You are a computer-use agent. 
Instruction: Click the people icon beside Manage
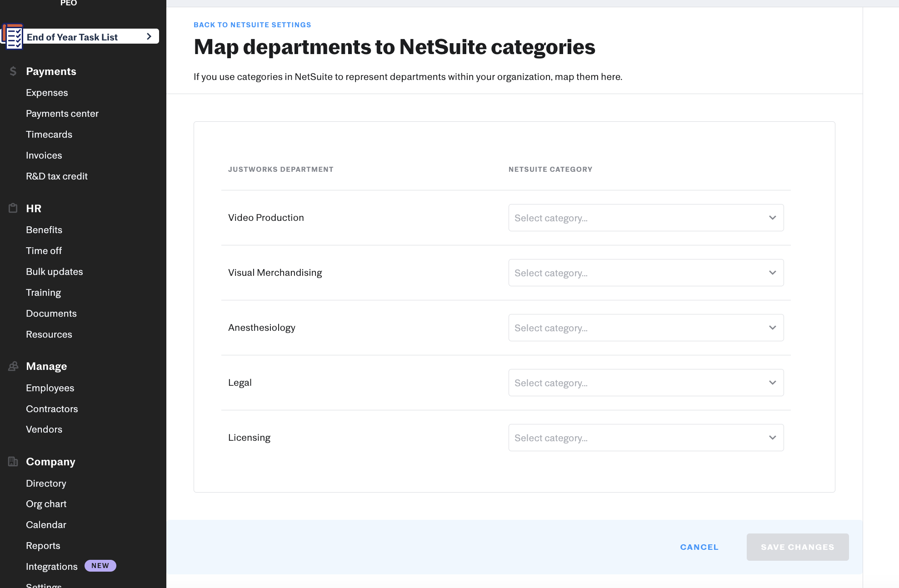(x=13, y=366)
